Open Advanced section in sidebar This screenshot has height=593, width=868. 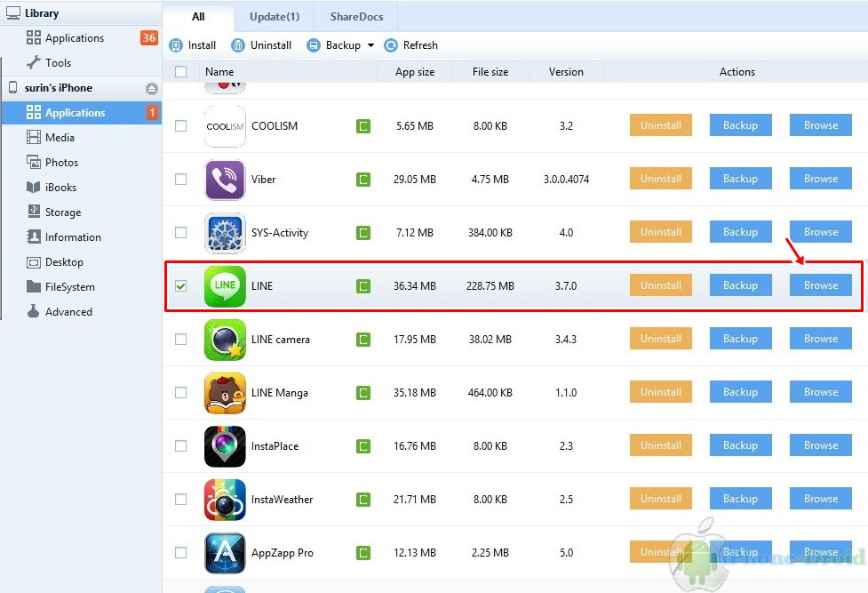click(81, 312)
